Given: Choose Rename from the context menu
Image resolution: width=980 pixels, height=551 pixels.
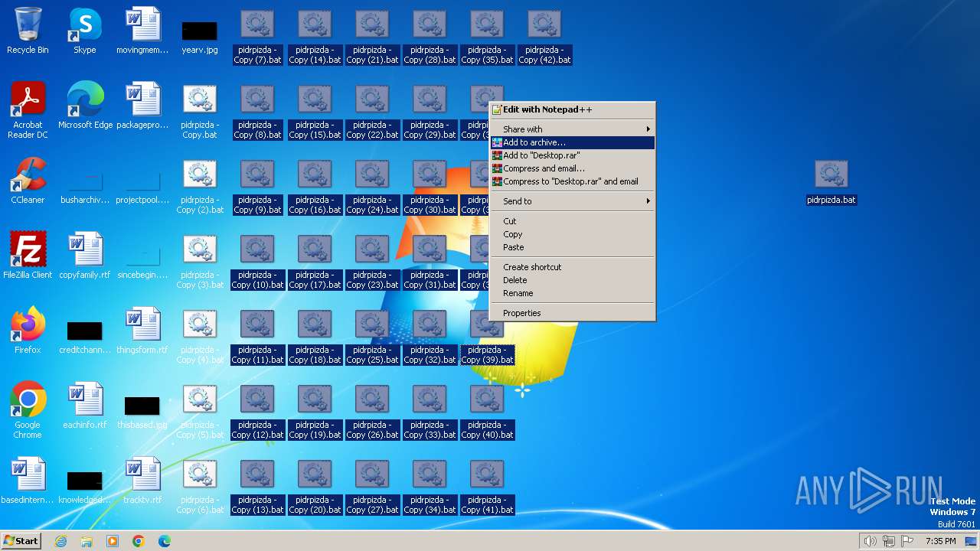Looking at the screenshot, I should coord(573,293).
